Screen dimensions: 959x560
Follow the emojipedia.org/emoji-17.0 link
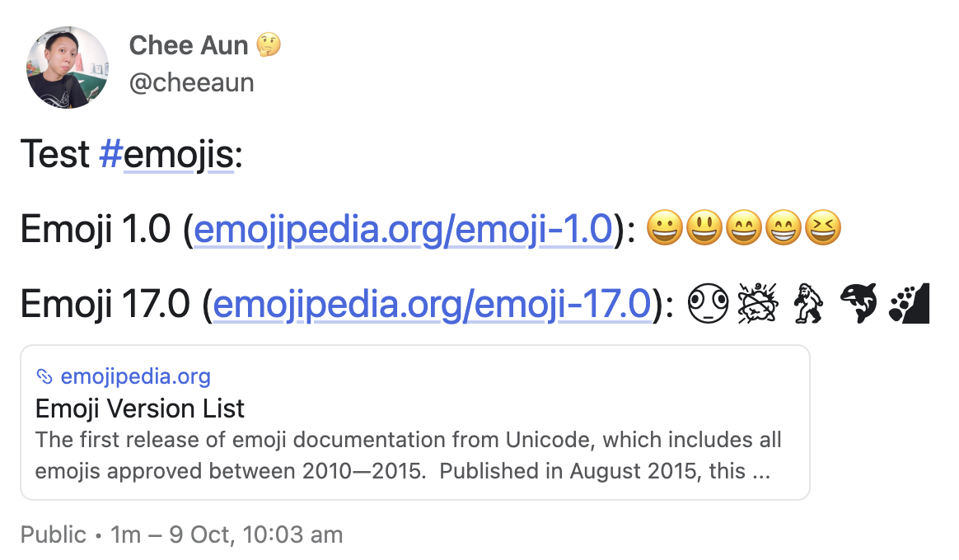click(x=433, y=304)
